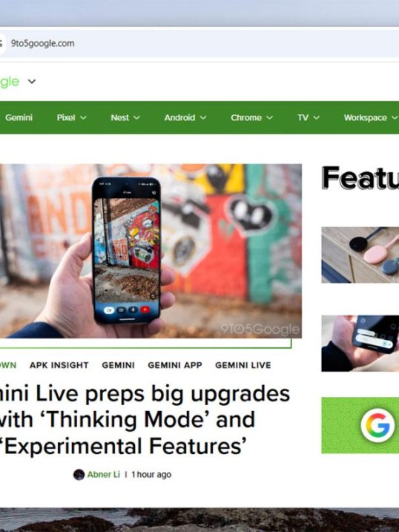Open the Android nav menu

(185, 118)
